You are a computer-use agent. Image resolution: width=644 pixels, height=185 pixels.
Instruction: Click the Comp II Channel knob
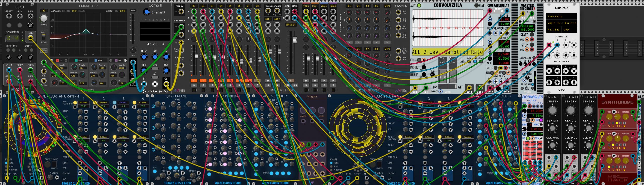point(147,12)
